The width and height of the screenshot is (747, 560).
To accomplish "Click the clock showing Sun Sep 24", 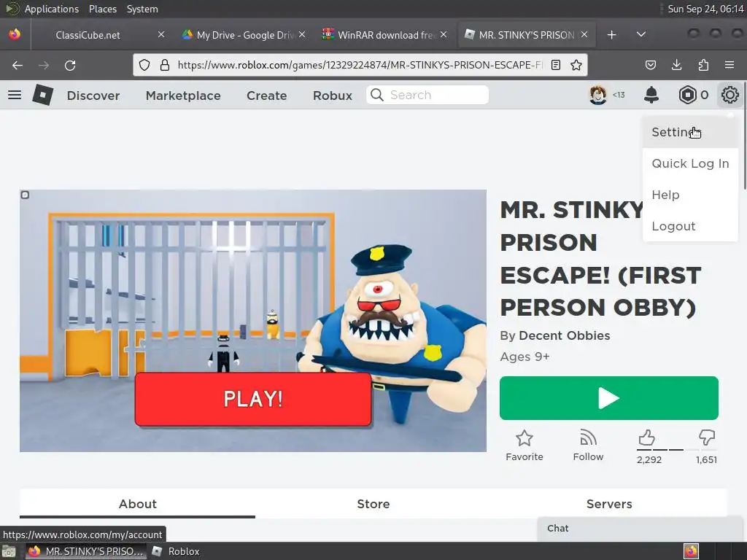I will coord(705,9).
